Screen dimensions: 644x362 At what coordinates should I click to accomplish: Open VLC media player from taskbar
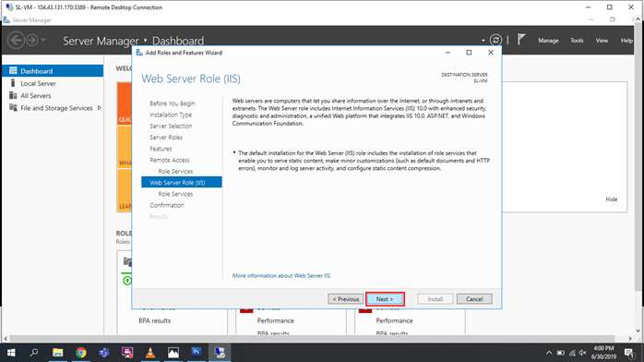click(x=150, y=353)
